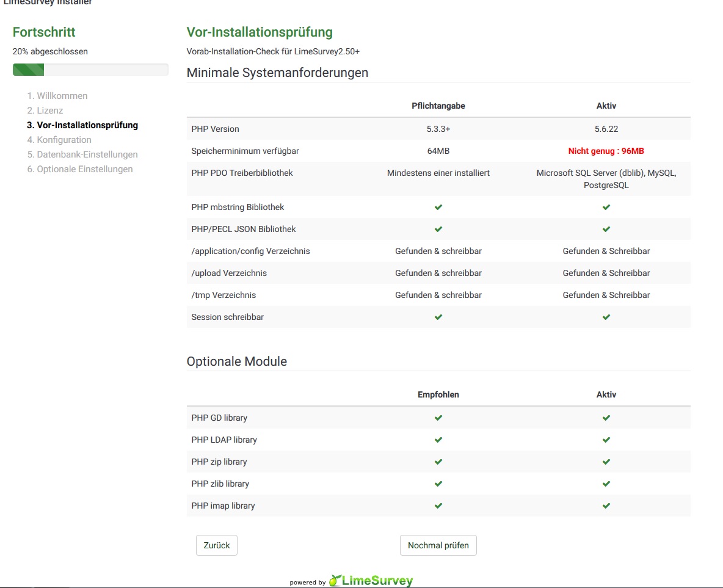Click the installation progress bar
723x588 pixels.
tap(90, 70)
